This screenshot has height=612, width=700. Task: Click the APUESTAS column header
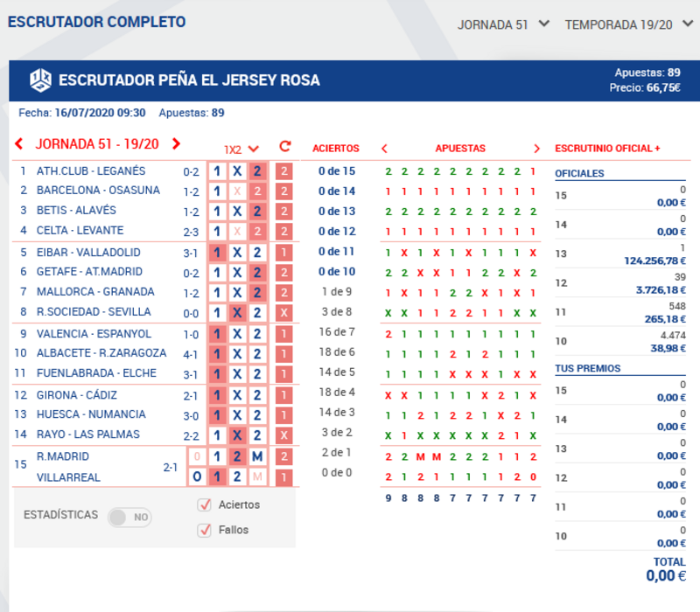[460, 149]
